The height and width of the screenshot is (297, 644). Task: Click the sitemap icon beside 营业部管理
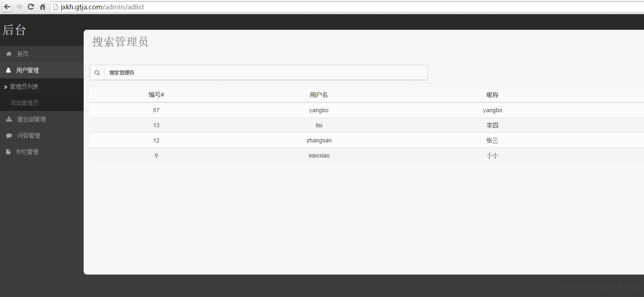9,119
